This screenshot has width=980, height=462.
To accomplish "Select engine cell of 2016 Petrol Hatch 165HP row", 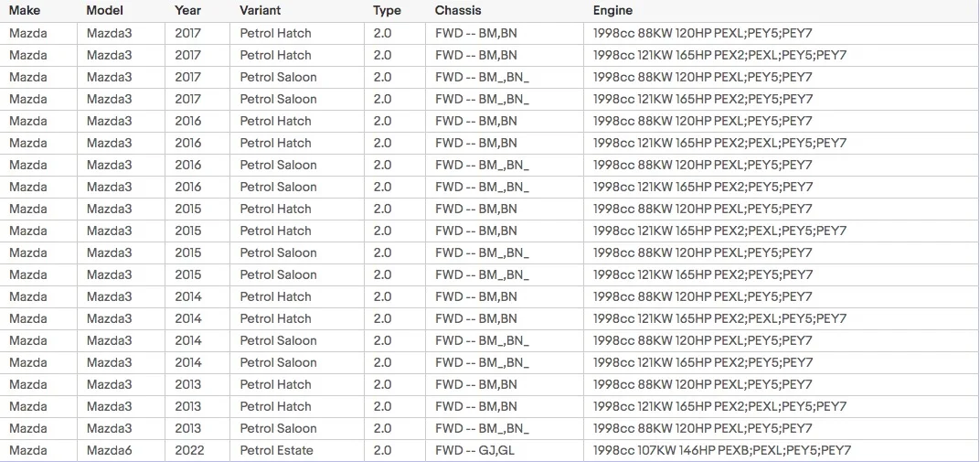I will tap(782, 143).
